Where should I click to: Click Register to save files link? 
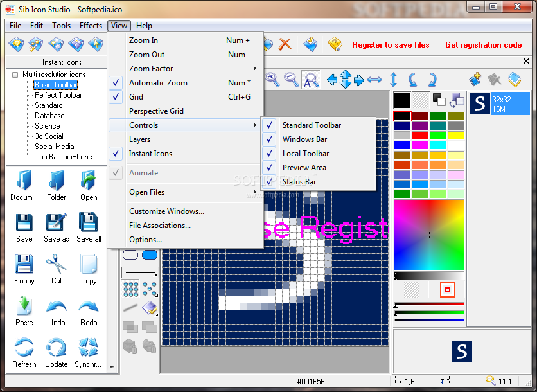pyautogui.click(x=391, y=45)
